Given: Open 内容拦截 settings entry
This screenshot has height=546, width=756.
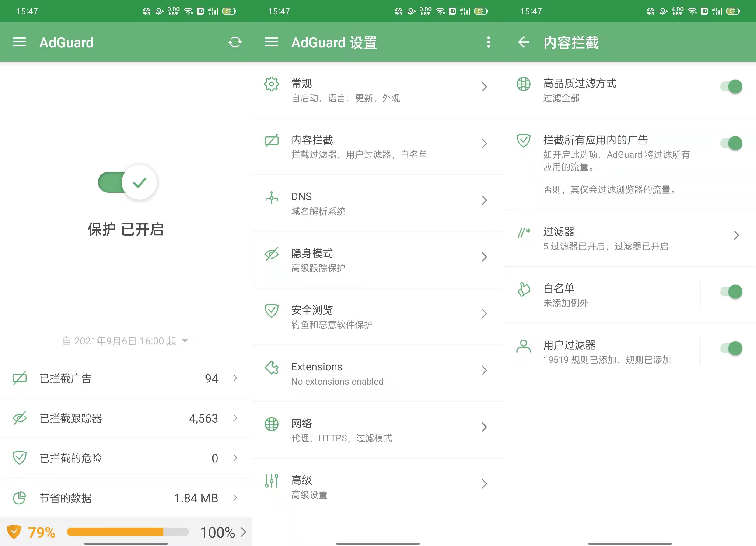Looking at the screenshot, I should click(x=378, y=147).
